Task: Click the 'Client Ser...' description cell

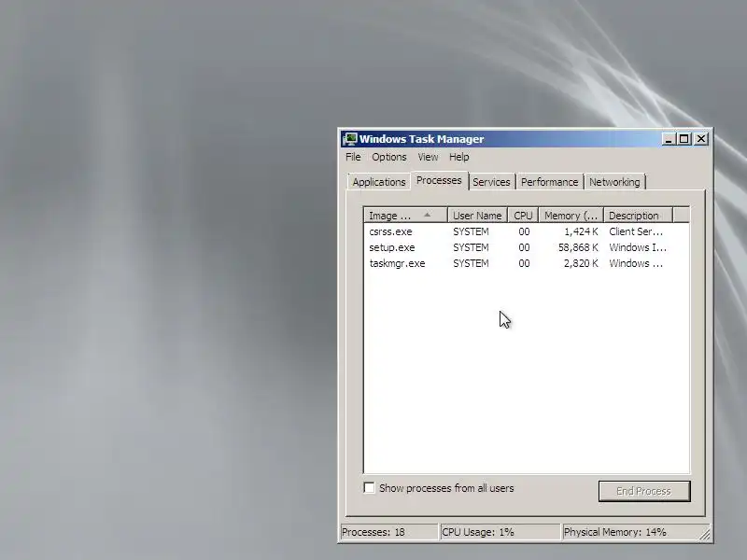Action: (636, 231)
